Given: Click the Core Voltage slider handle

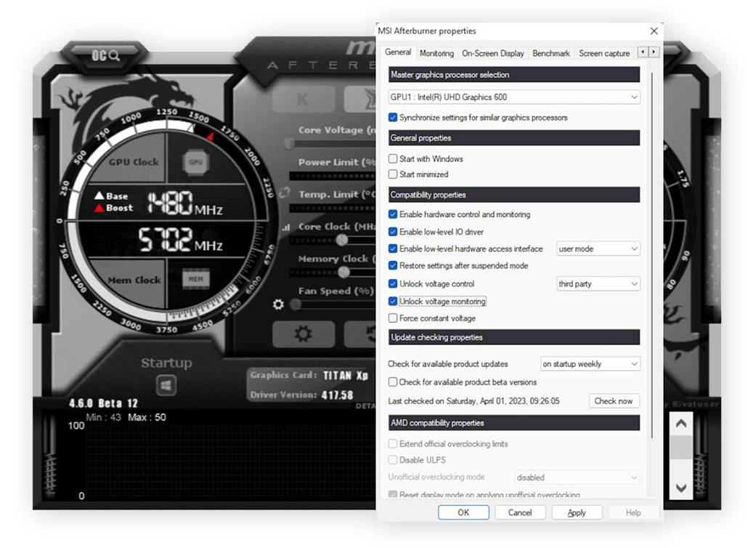Looking at the screenshot, I should 289,143.
